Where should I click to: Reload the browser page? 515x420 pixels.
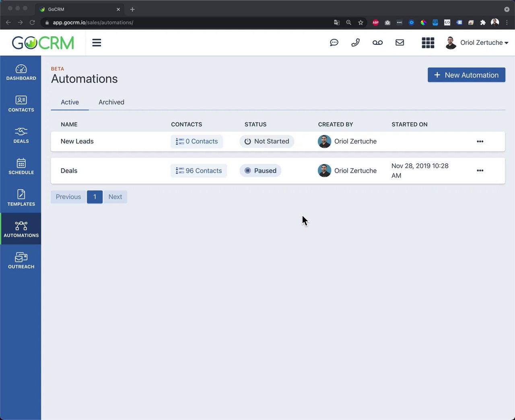(32, 23)
